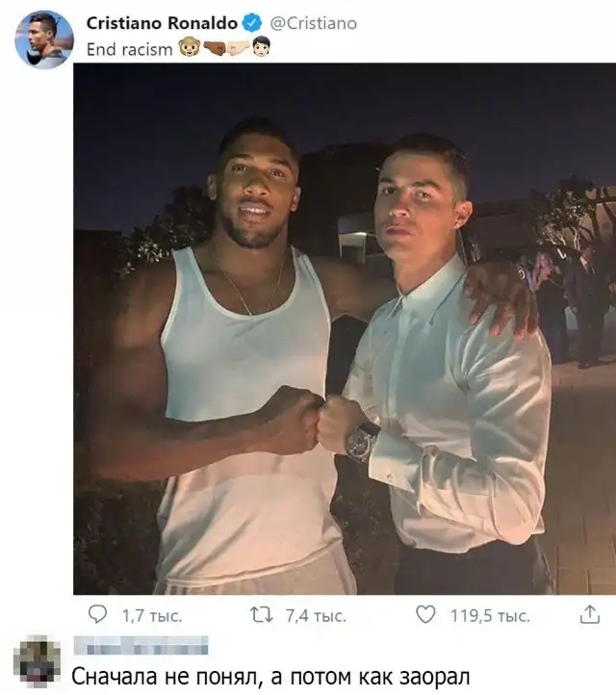The height and width of the screenshot is (695, 616).
Task: Click the 7,4 тыс. retweet count
Action: click(316, 616)
